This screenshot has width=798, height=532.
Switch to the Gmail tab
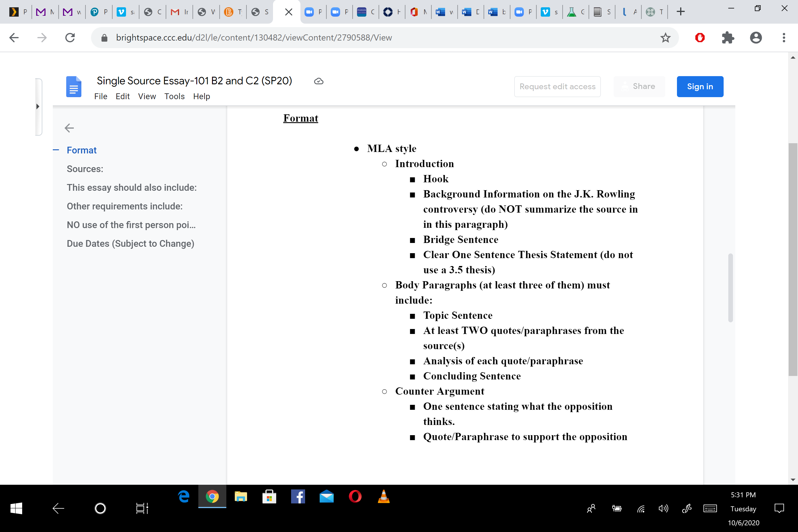coord(179,12)
